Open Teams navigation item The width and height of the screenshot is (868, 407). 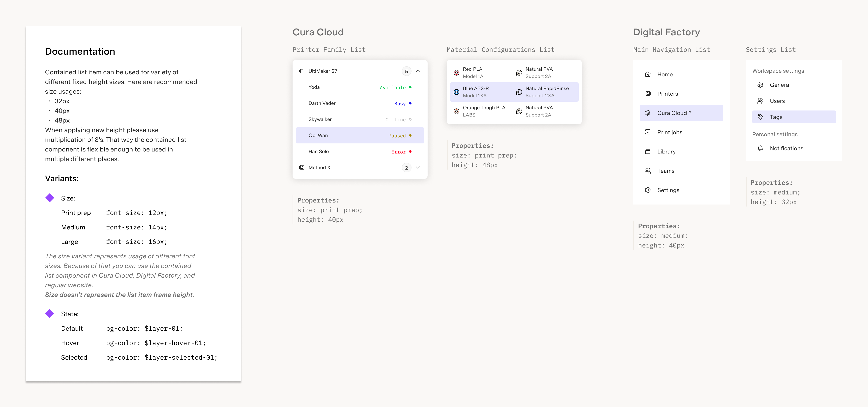[681, 171]
